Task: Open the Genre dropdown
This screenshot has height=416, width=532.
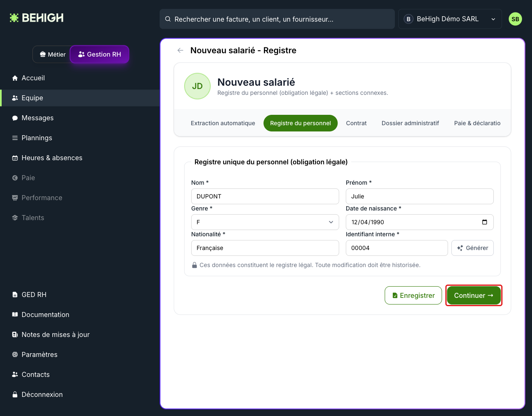Action: (265, 222)
